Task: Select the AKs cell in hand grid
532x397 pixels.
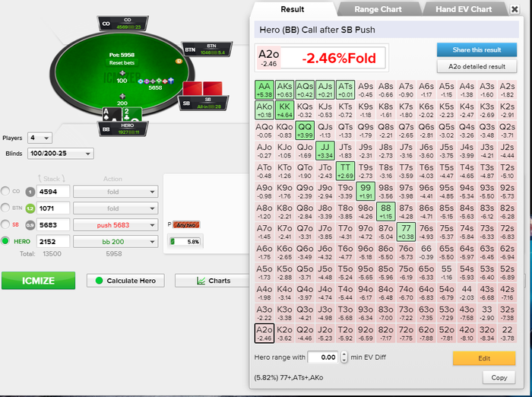Action: tap(285, 90)
